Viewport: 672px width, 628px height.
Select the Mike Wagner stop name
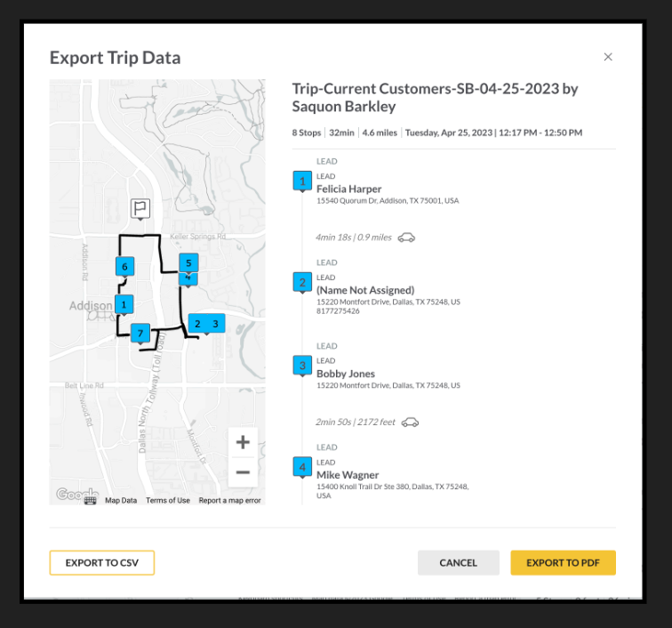[348, 475]
